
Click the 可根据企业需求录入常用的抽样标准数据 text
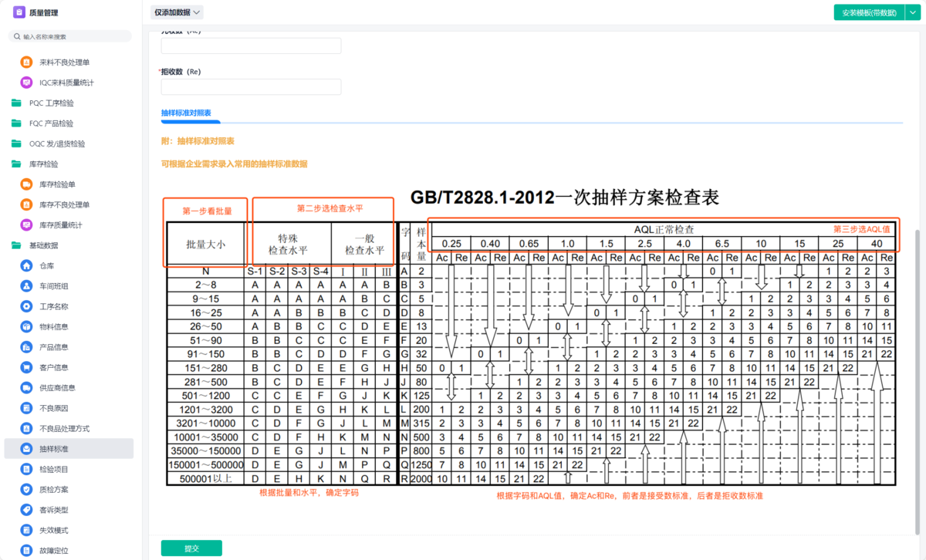[x=235, y=164]
